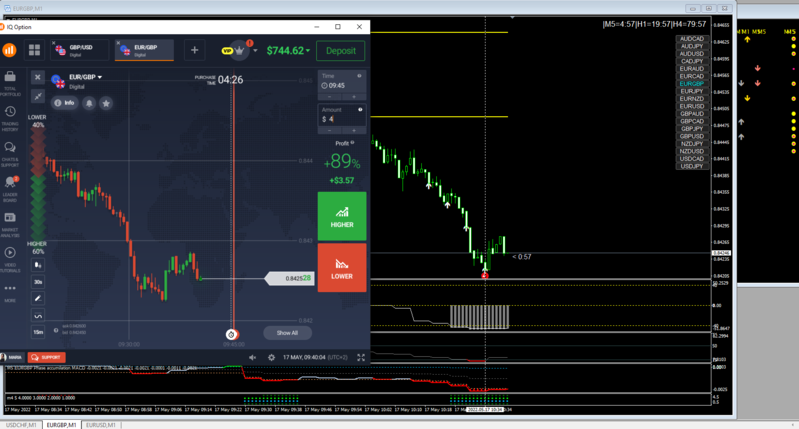
Task: Click the green Deposit button
Action: pos(341,50)
